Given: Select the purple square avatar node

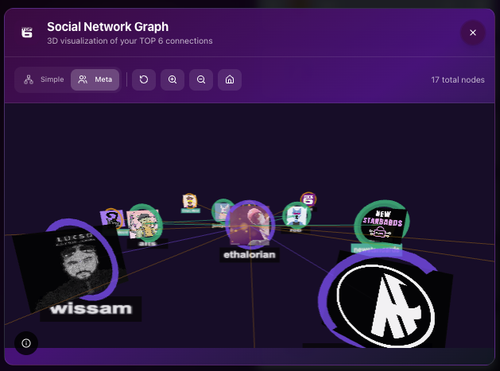Looking at the screenshot, I should (x=112, y=219).
